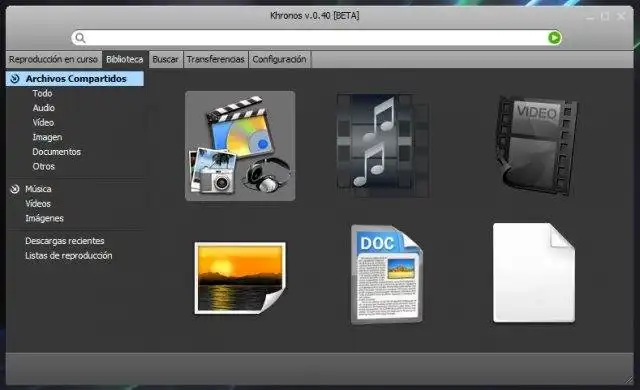Click the green play button in search bar

tap(554, 38)
